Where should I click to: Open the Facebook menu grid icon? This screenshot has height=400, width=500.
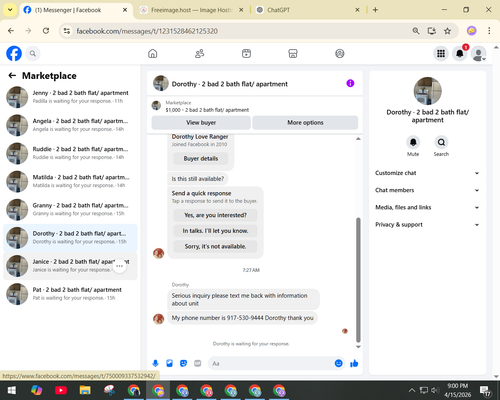(x=441, y=53)
